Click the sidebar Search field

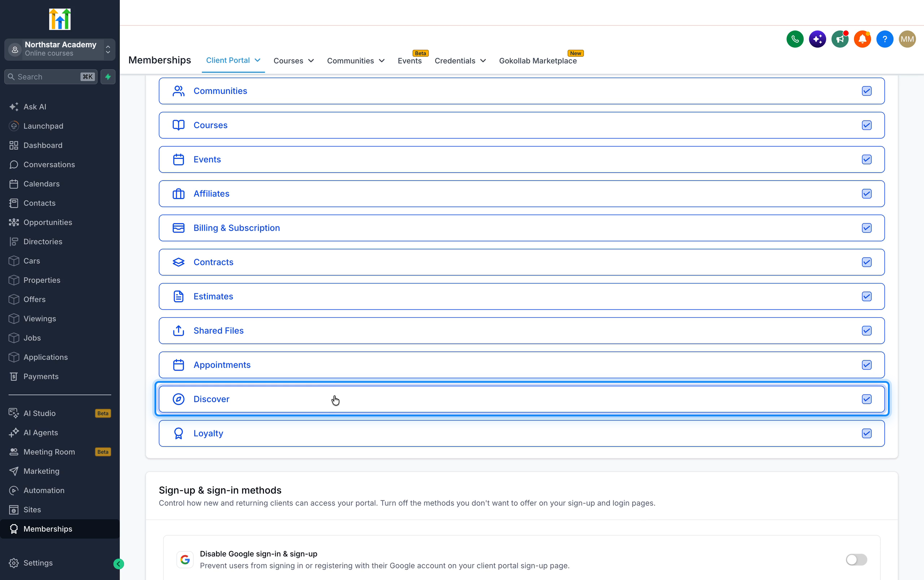coord(51,77)
